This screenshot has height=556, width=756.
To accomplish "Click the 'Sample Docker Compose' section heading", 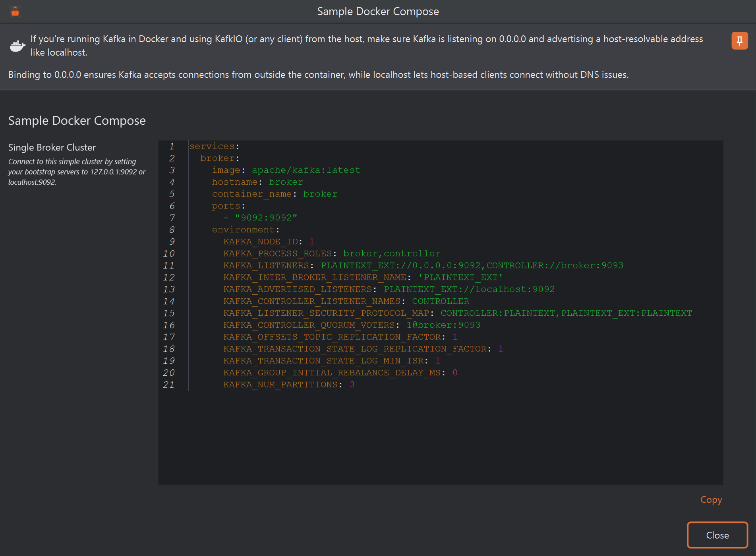I will [77, 121].
